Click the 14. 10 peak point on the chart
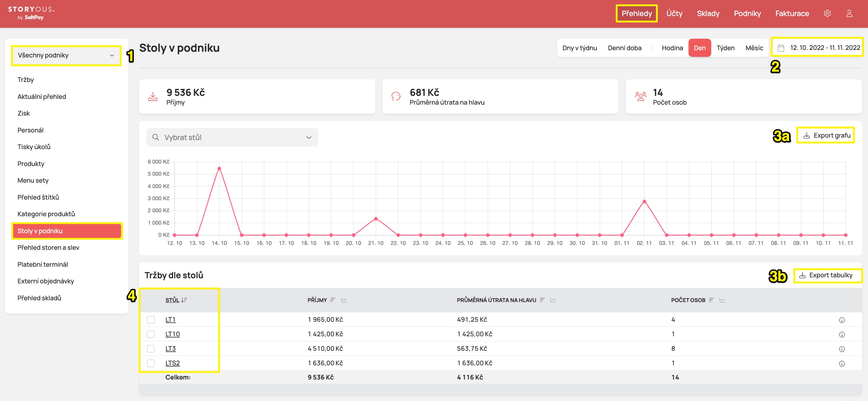 point(219,169)
